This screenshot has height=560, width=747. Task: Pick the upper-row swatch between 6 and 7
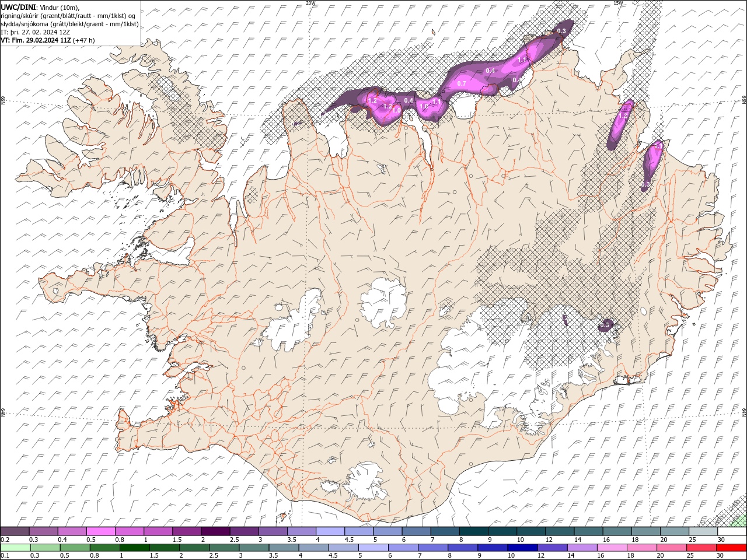[x=416, y=531]
